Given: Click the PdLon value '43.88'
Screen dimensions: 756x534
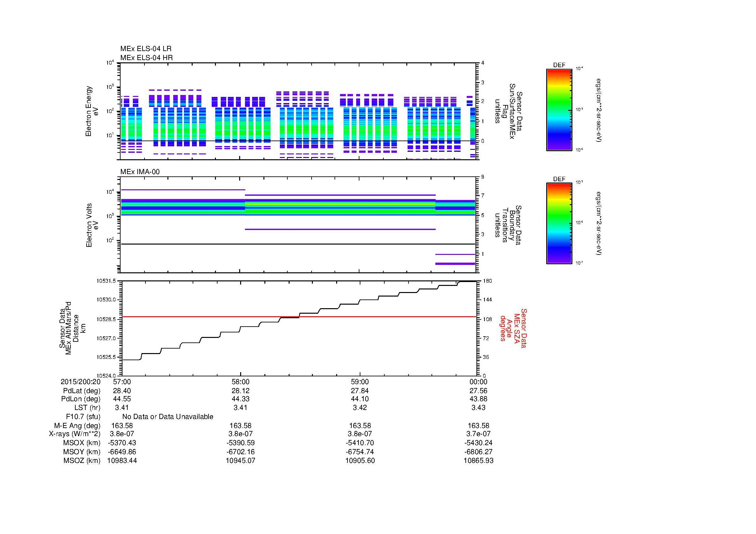Looking at the screenshot, I should click(478, 399).
